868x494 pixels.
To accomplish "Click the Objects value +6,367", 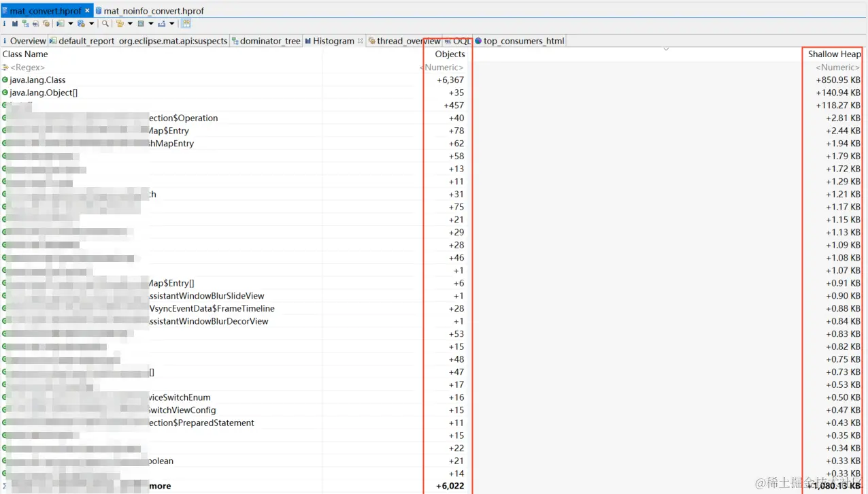I will [450, 80].
